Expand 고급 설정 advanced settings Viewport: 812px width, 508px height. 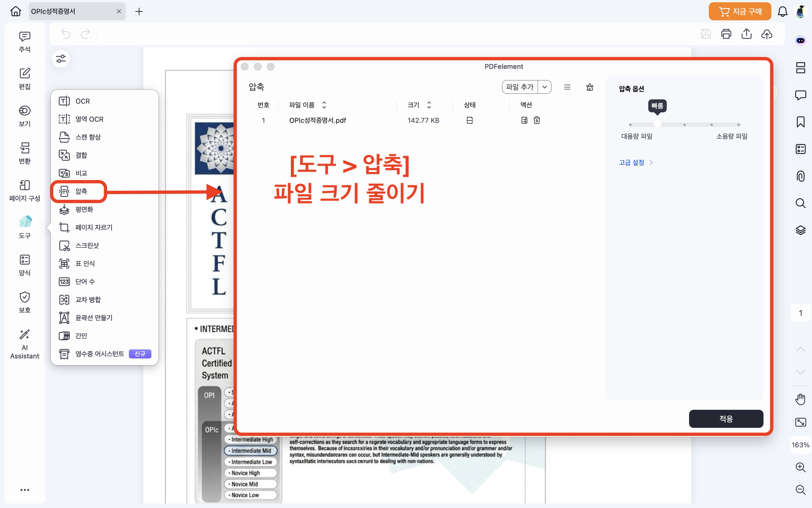tap(636, 163)
